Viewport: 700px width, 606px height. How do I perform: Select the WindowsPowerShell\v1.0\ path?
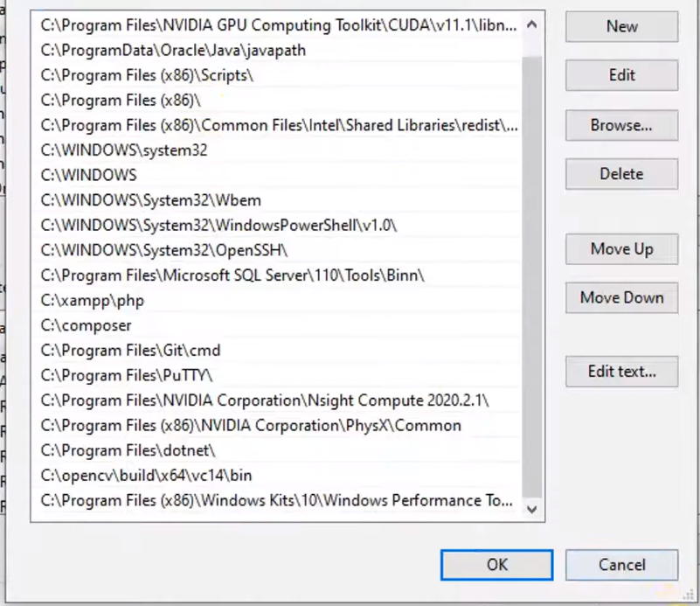point(277,225)
